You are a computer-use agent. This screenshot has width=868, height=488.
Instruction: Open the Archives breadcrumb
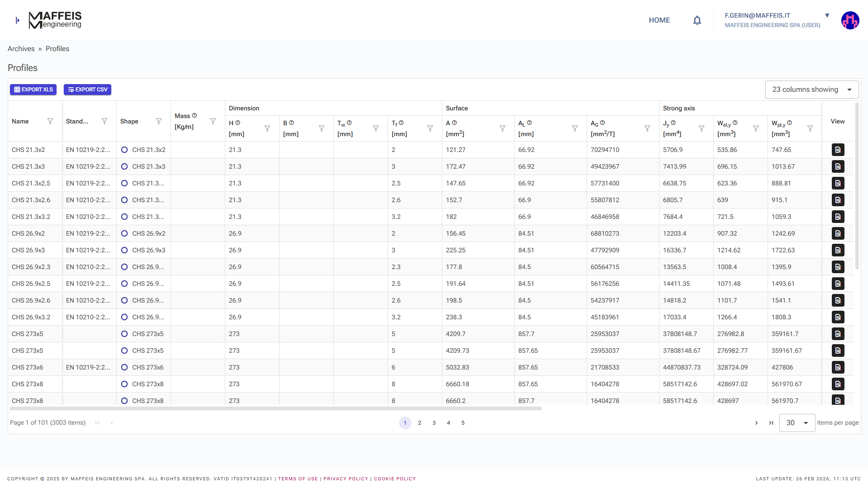click(21, 48)
